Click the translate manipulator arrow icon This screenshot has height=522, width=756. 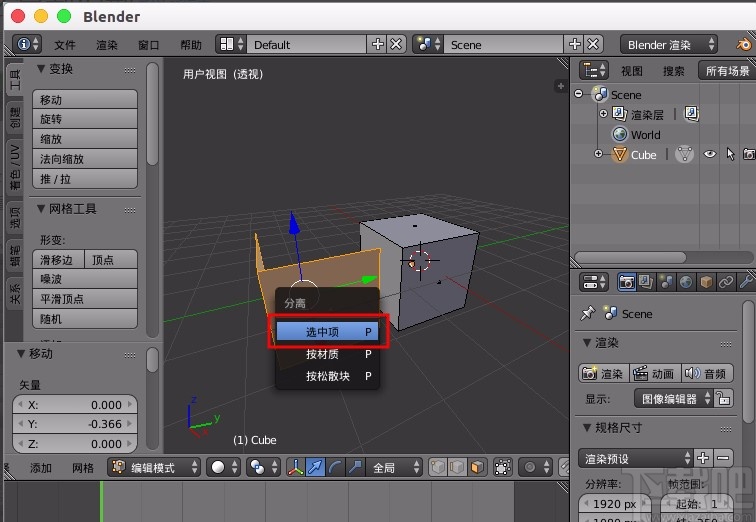(x=315, y=467)
